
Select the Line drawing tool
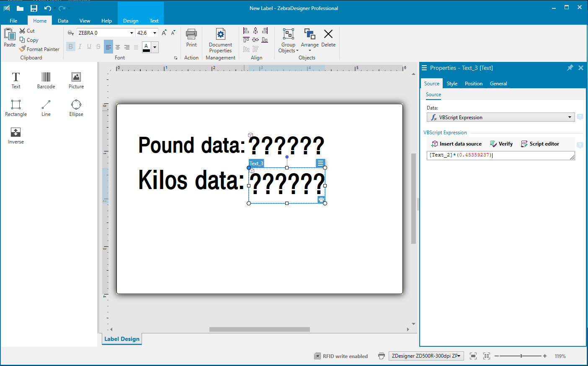pos(46,108)
